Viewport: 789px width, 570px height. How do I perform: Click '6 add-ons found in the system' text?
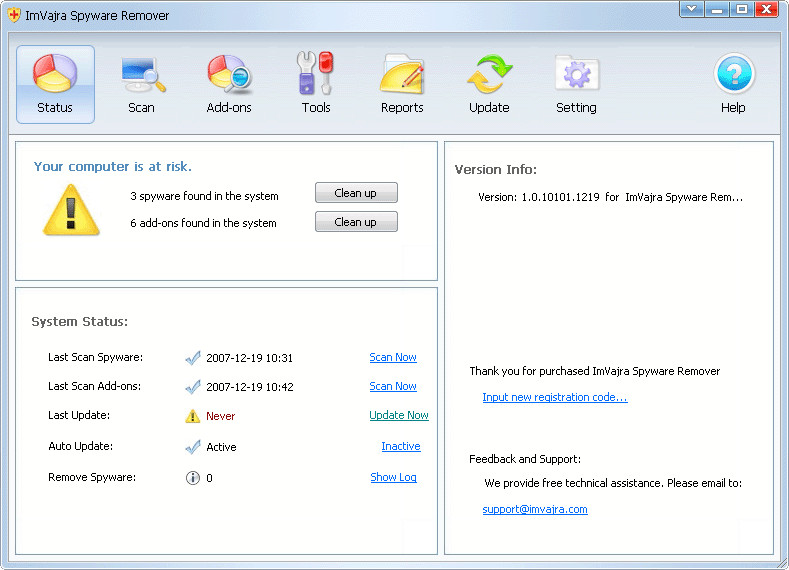click(x=203, y=223)
